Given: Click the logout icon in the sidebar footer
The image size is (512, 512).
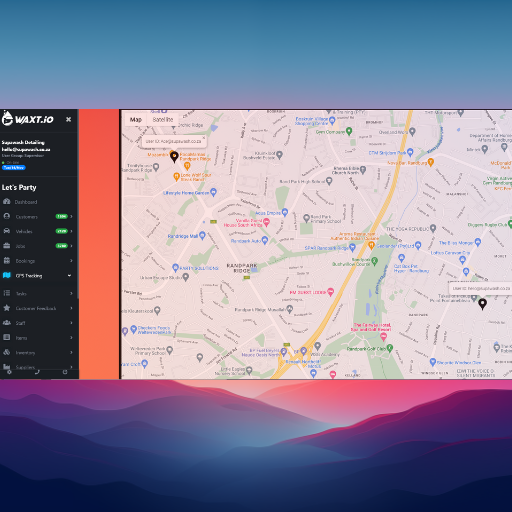Looking at the screenshot, I should tap(65, 372).
